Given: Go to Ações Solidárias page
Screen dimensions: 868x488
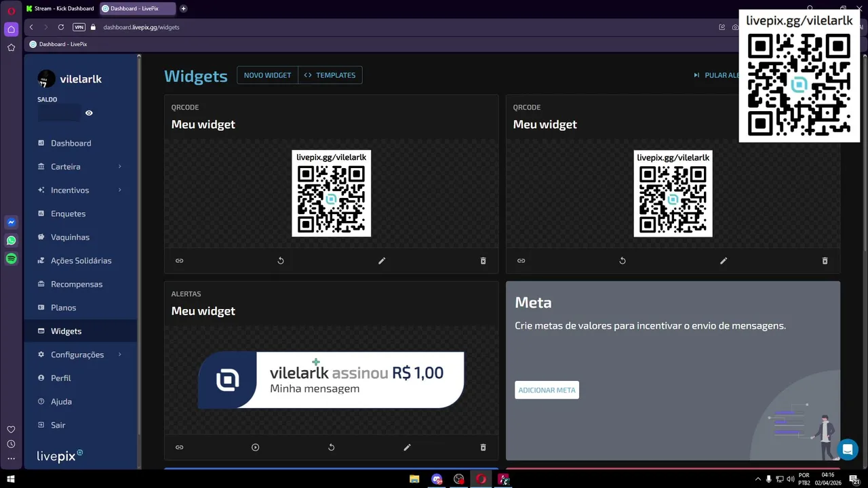Looking at the screenshot, I should [81, 260].
